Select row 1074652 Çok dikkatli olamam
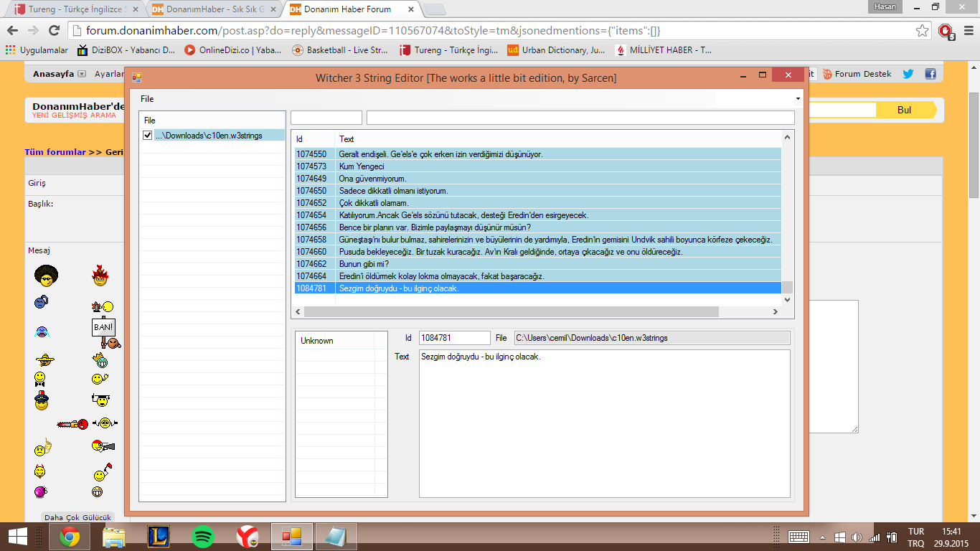 point(537,203)
